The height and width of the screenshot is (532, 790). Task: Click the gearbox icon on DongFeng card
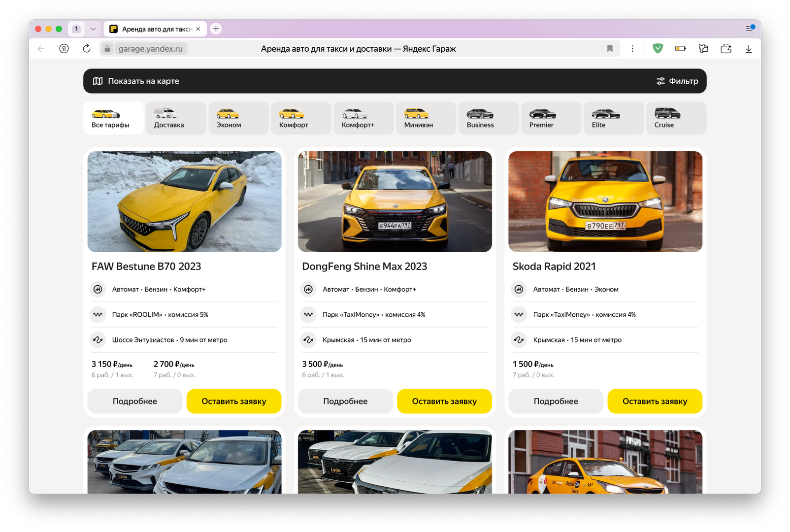click(308, 289)
